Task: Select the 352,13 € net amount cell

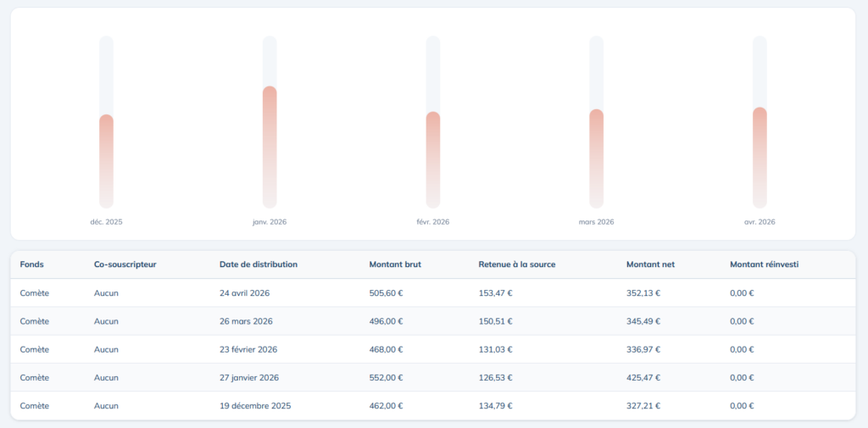Action: tap(643, 293)
